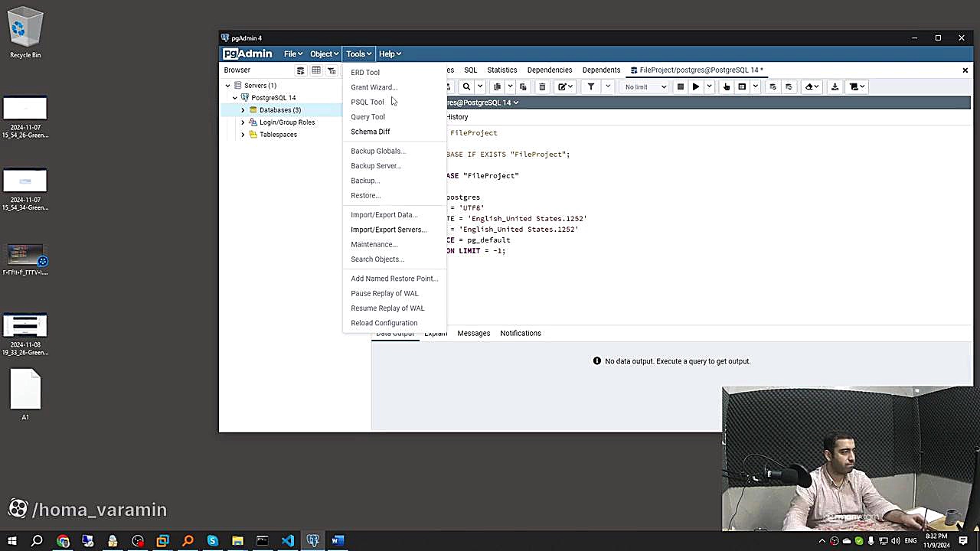The width and height of the screenshot is (980, 551).
Task: Open the Filter options dropdown arrow
Action: point(608,86)
